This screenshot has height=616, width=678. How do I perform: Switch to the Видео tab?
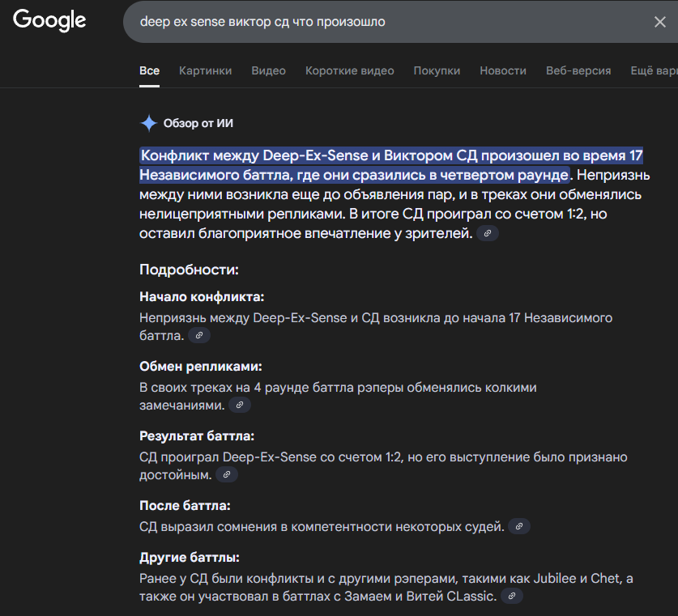(x=268, y=70)
